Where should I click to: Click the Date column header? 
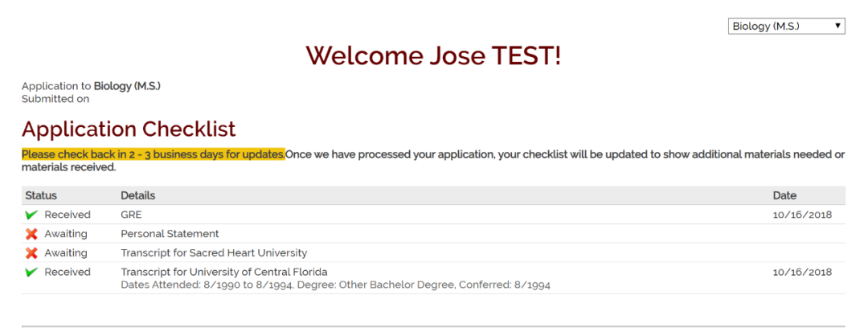[x=784, y=195]
